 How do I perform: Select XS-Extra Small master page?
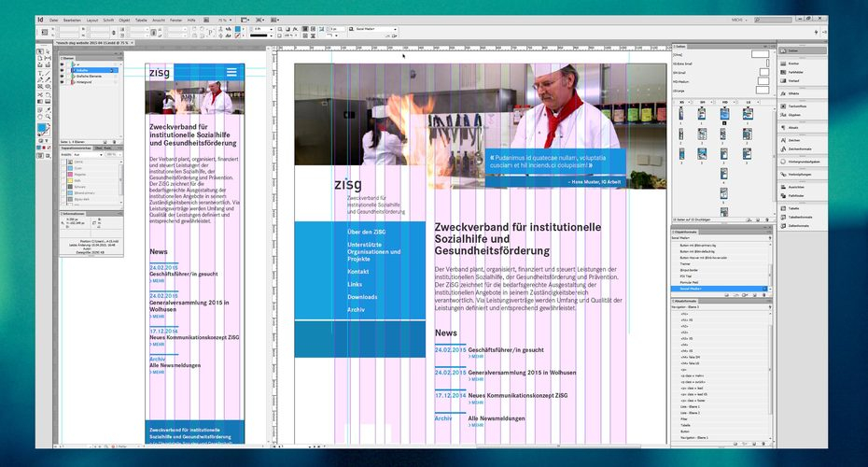[x=721, y=64]
